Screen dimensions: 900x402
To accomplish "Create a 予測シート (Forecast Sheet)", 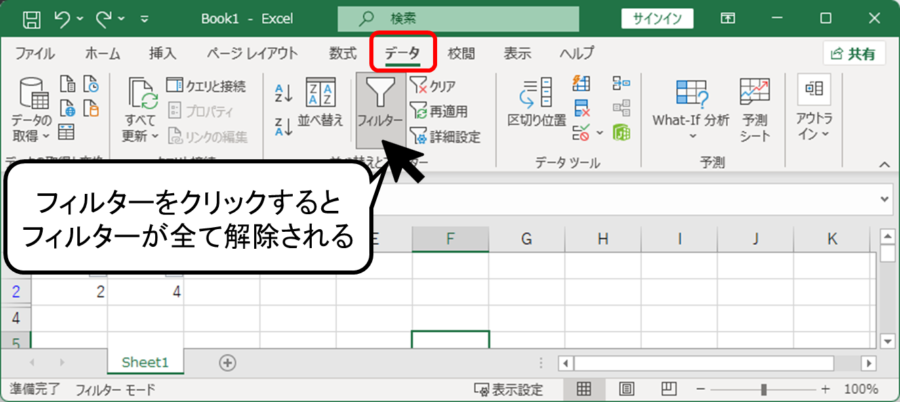I will [x=755, y=109].
